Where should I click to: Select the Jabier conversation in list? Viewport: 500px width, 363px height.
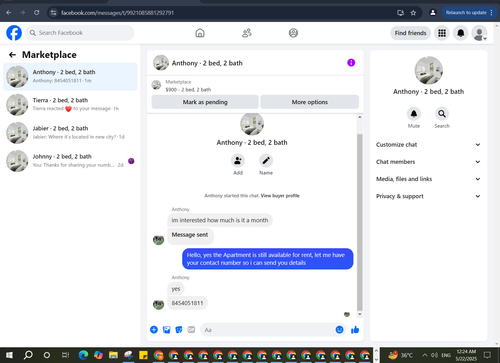tap(70, 133)
